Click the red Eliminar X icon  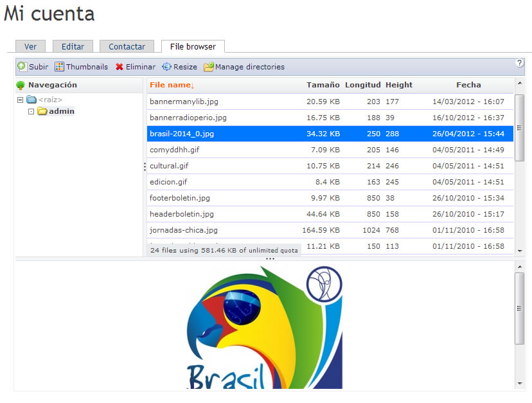pos(119,67)
